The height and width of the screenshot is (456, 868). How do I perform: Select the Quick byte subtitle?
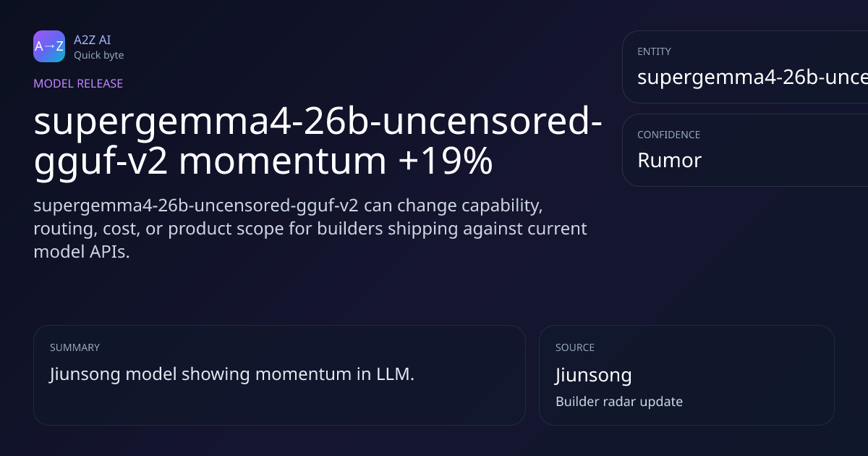point(98,55)
